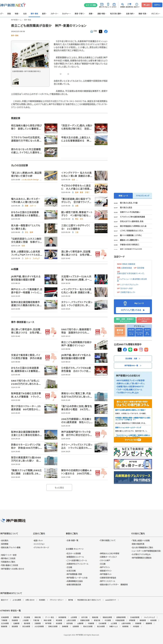Open the official Facebook icon in sidebar
The image size is (163, 644).
coord(125,349)
